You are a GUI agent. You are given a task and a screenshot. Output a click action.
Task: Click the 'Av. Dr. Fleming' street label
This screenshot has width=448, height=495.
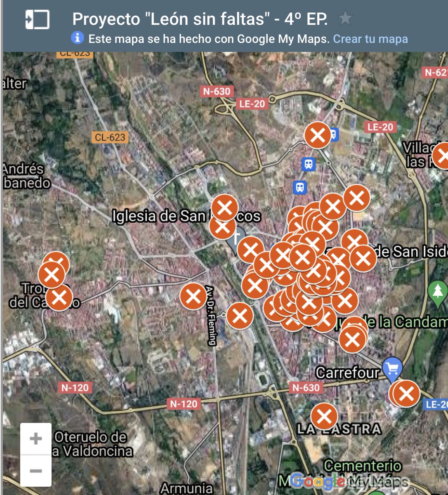click(x=211, y=316)
